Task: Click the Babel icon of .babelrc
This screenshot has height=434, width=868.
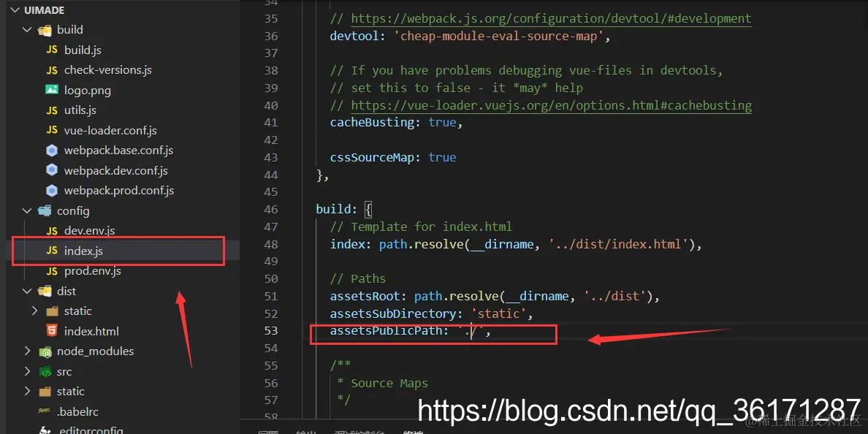Action: pos(45,411)
